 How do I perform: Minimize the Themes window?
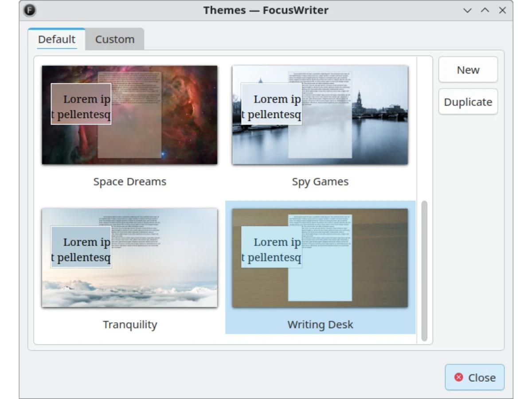click(467, 10)
